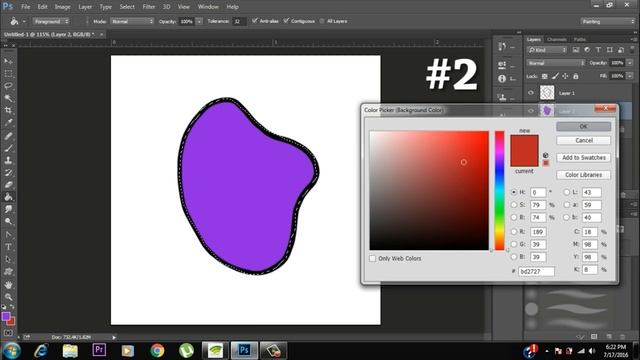The width and height of the screenshot is (640, 360).
Task: Open the tool preset picker arrow
Action: tap(24, 21)
